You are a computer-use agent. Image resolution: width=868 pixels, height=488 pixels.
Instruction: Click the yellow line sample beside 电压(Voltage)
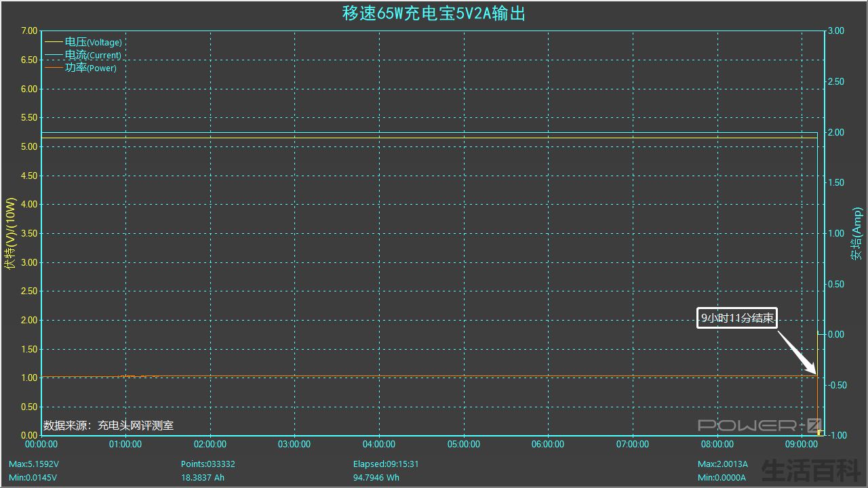point(54,42)
